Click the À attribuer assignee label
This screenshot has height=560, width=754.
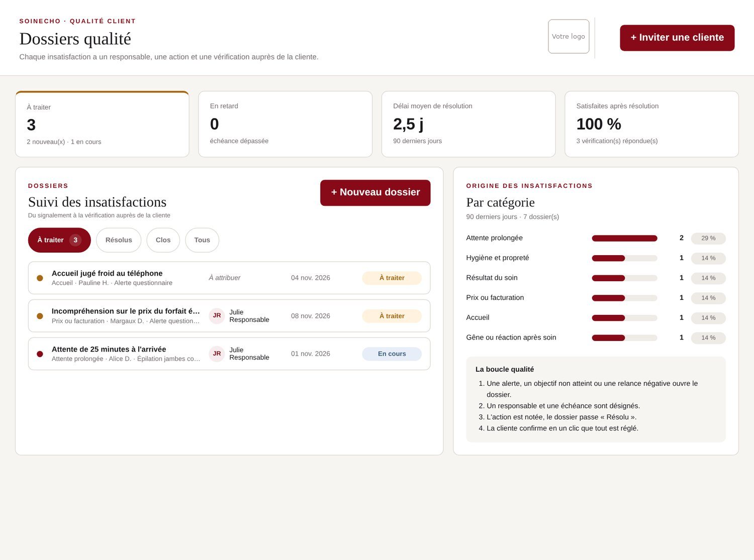pyautogui.click(x=225, y=278)
